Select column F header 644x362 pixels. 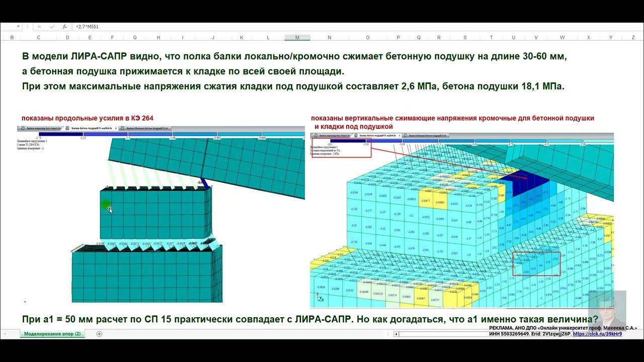click(x=112, y=38)
